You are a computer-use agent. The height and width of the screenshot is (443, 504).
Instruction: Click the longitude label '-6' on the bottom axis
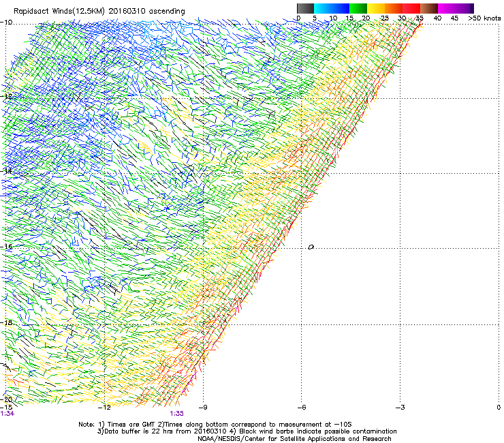(x=302, y=408)
